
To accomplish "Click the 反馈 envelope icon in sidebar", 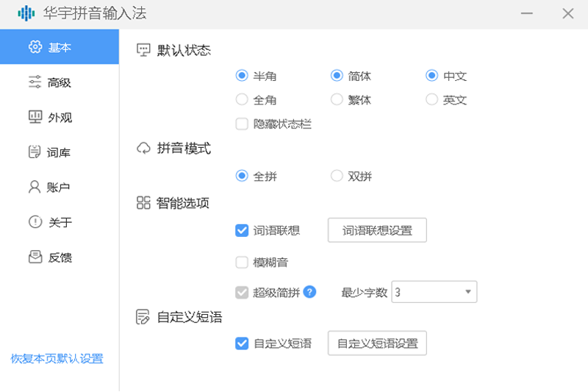I will click(35, 257).
